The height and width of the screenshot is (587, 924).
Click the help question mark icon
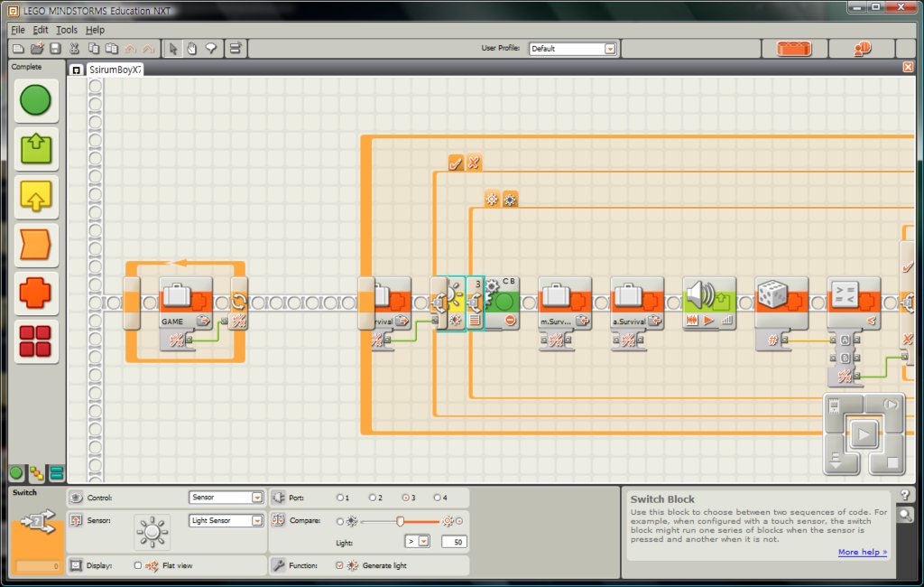[x=905, y=494]
